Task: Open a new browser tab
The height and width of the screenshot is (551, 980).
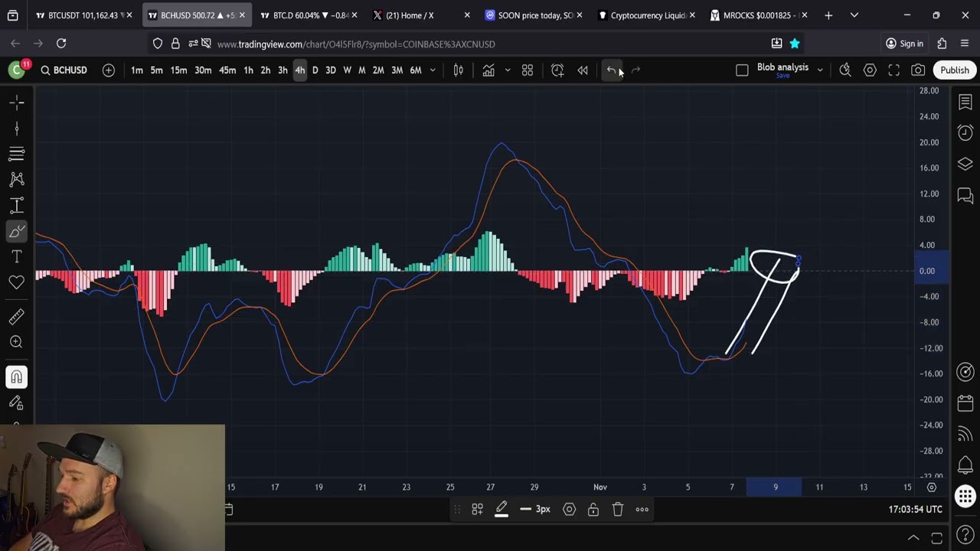Action: coord(828,15)
